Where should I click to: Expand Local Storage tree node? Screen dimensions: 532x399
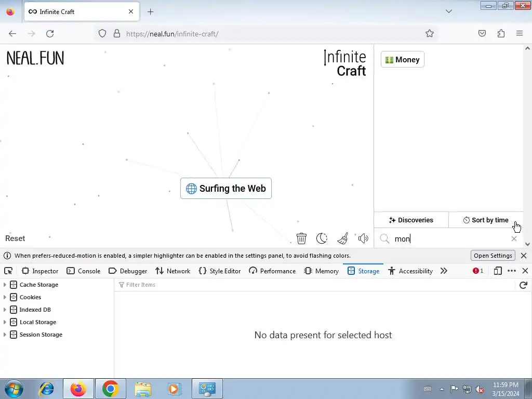click(x=5, y=322)
